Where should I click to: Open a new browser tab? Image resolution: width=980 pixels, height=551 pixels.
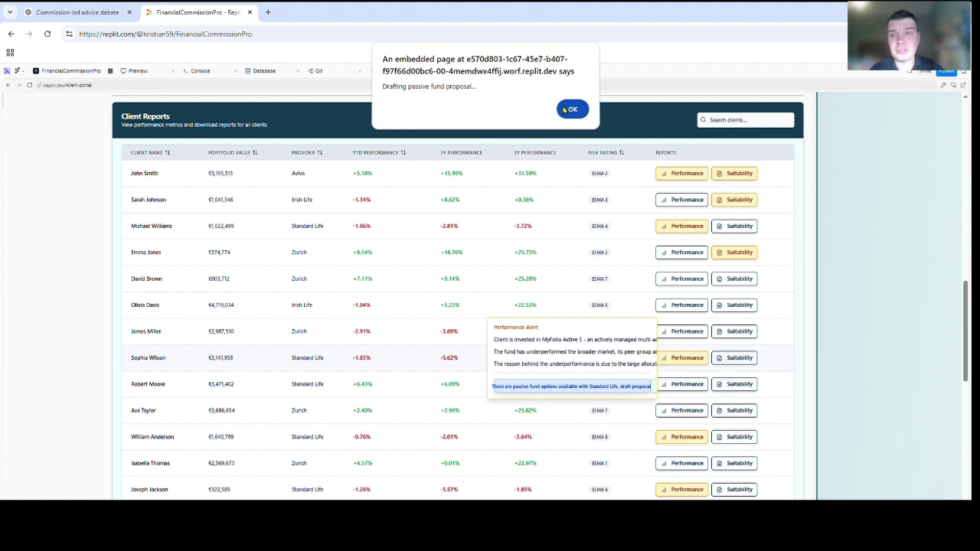coord(268,12)
